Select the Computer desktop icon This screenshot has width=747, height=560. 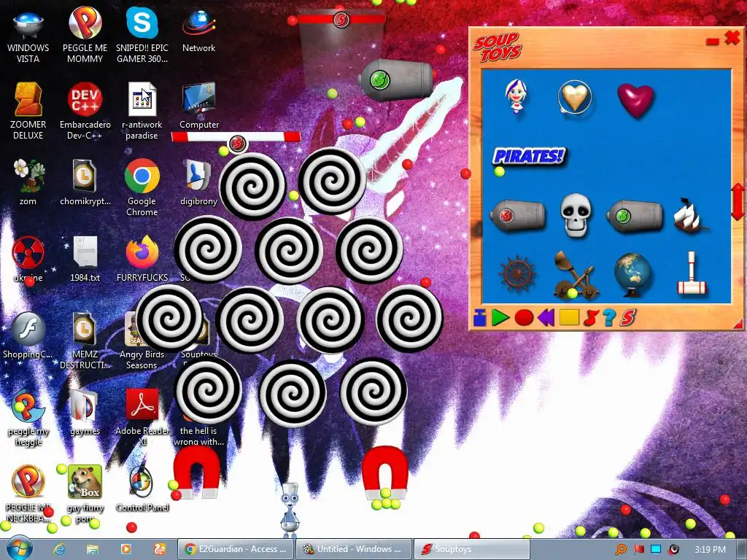pos(199,106)
